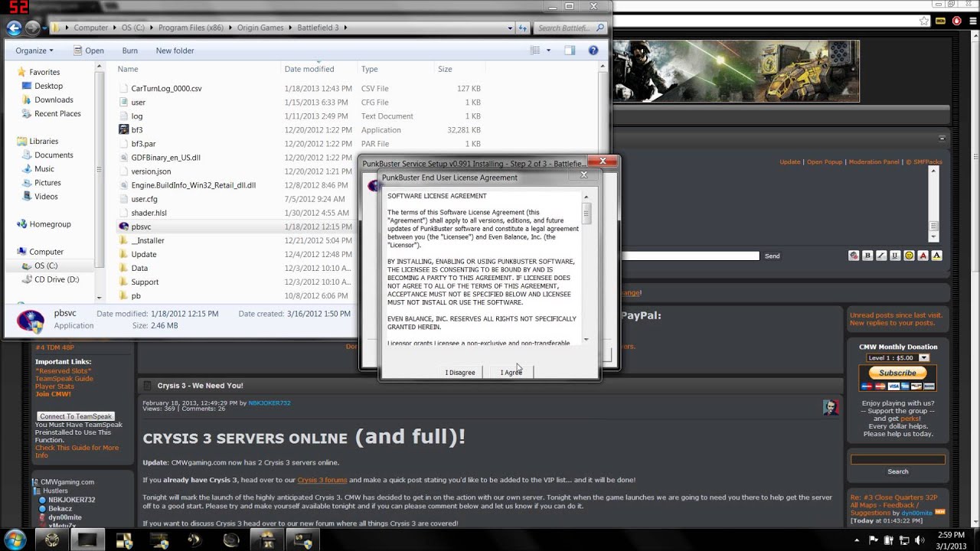Sort files by the Date modified column
Viewport: 980px width, 551px height.
point(309,69)
